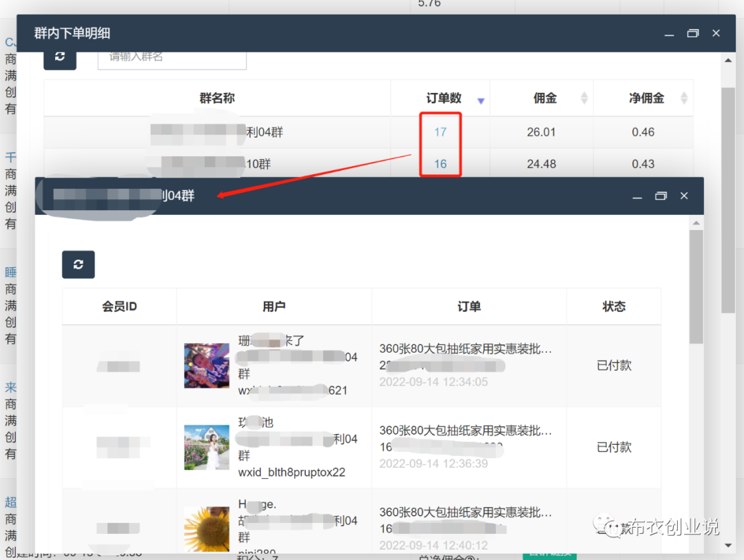Viewport: 744px width, 560px height.
Task: Select the 会员ID column header
Action: coord(118,306)
